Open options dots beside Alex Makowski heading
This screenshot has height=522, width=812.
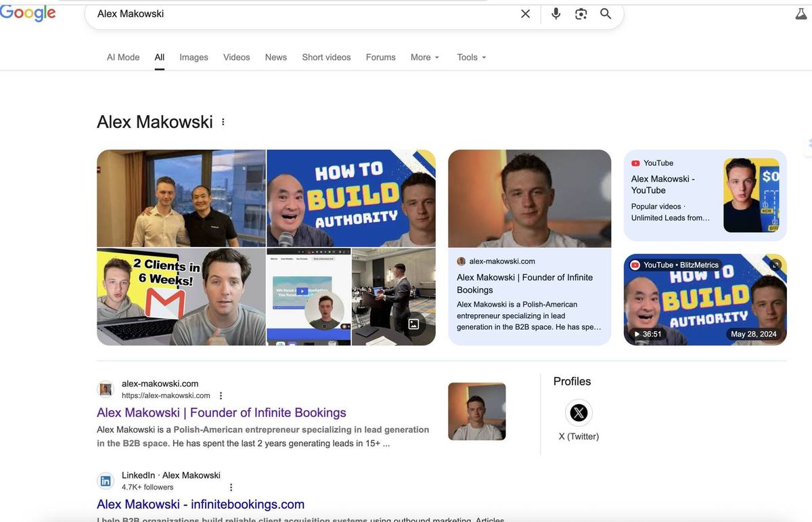223,122
